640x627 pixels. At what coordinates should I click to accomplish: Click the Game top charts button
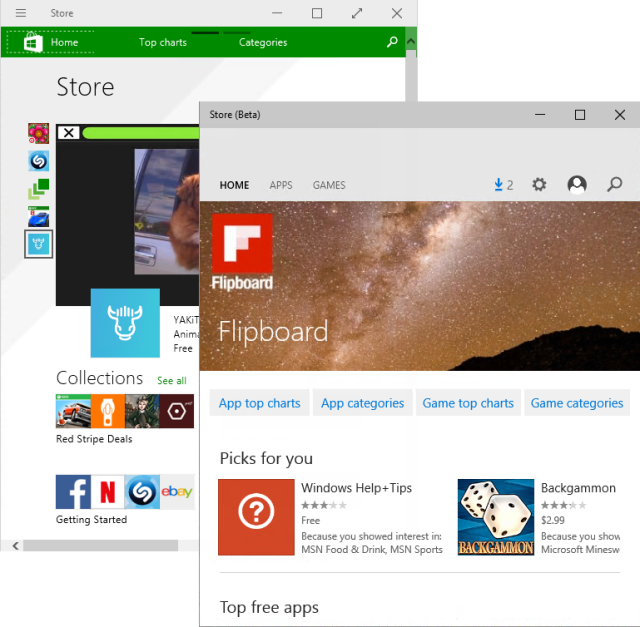click(468, 403)
